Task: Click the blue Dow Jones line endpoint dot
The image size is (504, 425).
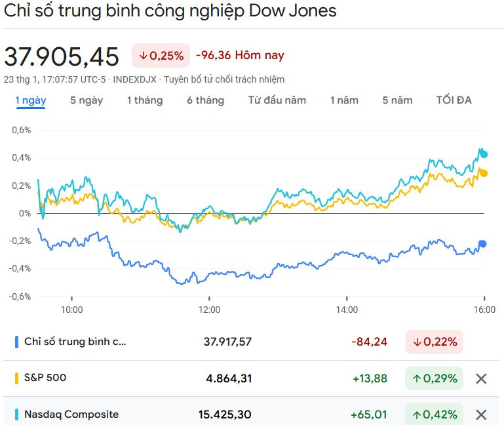Action: 483,244
